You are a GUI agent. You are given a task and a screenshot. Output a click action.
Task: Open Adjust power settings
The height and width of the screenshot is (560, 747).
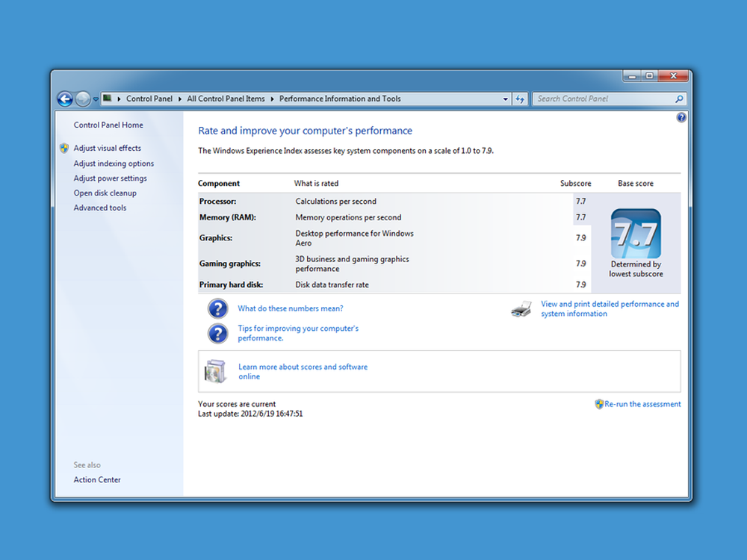click(110, 178)
